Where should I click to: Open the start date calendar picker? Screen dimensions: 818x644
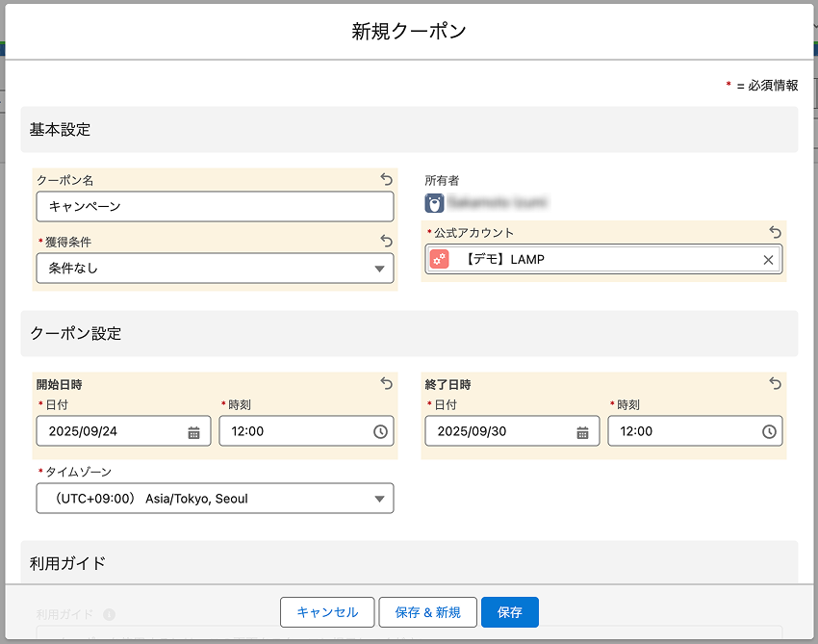pyautogui.click(x=193, y=432)
